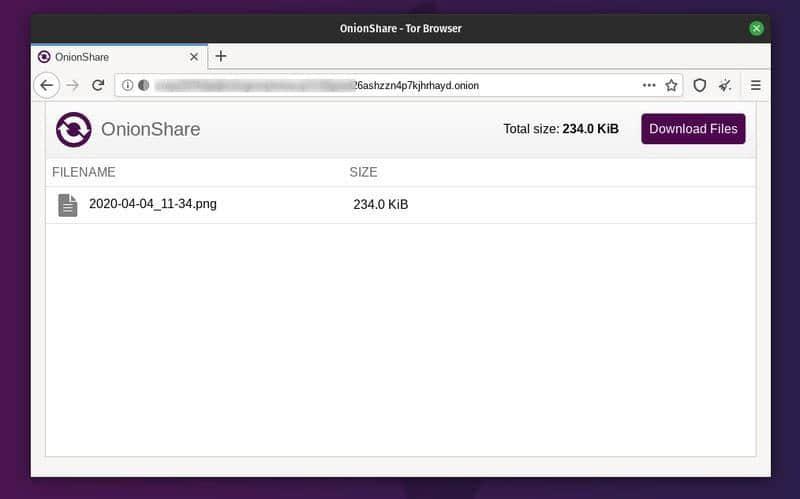Click the New Identity broom icon

point(725,86)
